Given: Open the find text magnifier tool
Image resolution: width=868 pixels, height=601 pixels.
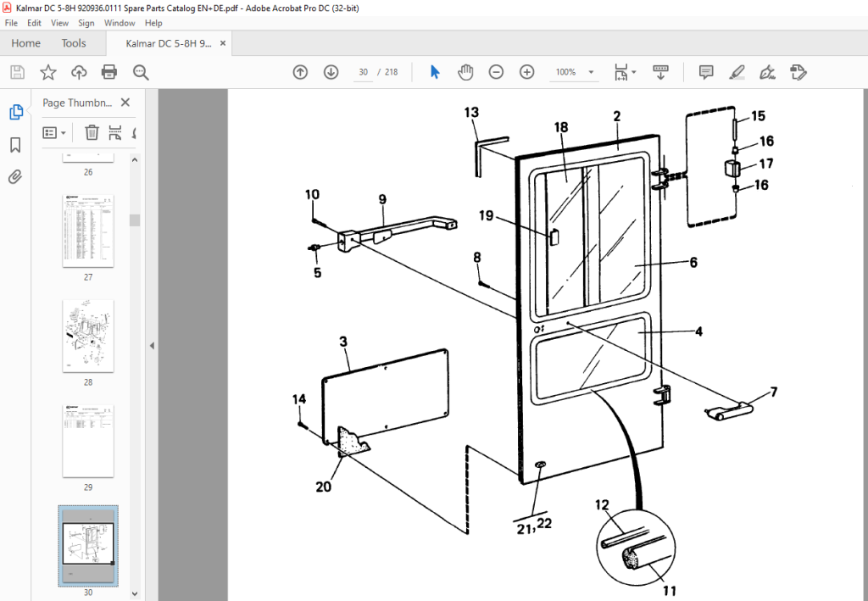Looking at the screenshot, I should 141,72.
